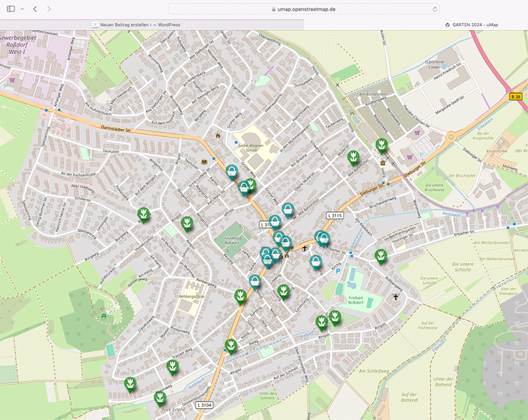Screen dimensions: 528x420
Task: Select the front basket marker near L 3115 shield
Action: [x=324, y=239]
